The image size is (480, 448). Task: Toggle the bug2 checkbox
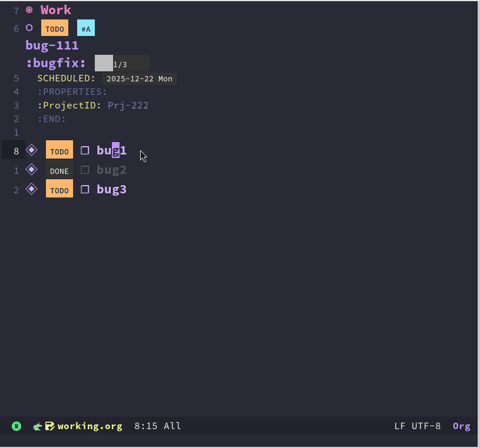(85, 170)
